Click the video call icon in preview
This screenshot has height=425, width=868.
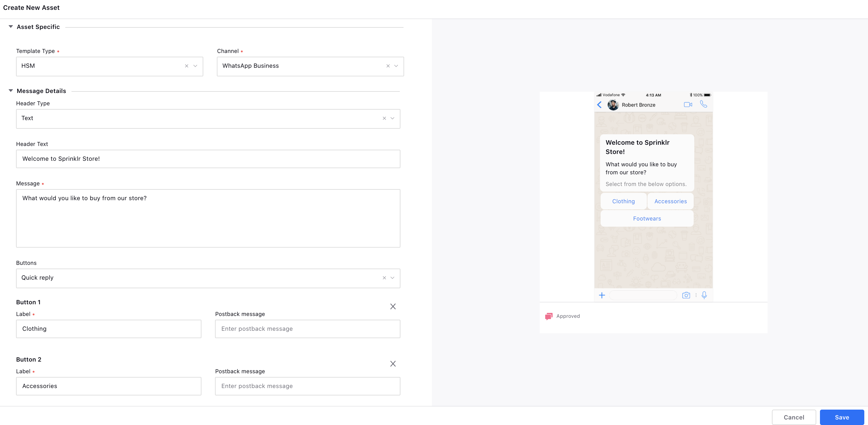tap(688, 105)
